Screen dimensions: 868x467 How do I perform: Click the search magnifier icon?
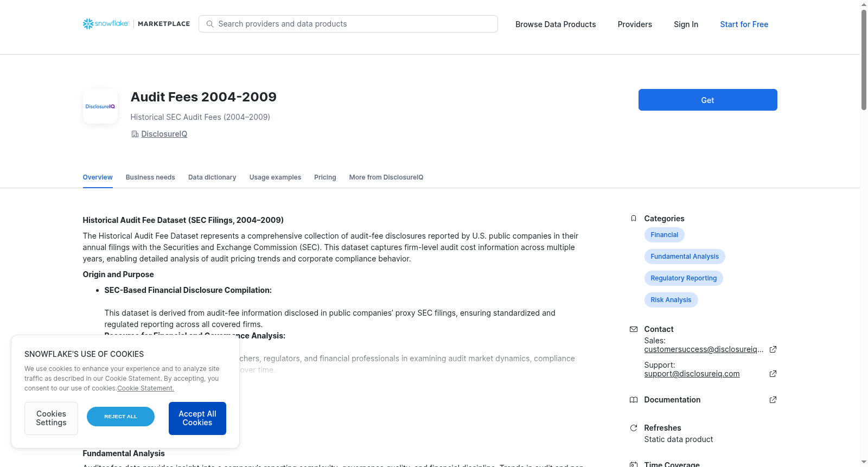pos(210,24)
